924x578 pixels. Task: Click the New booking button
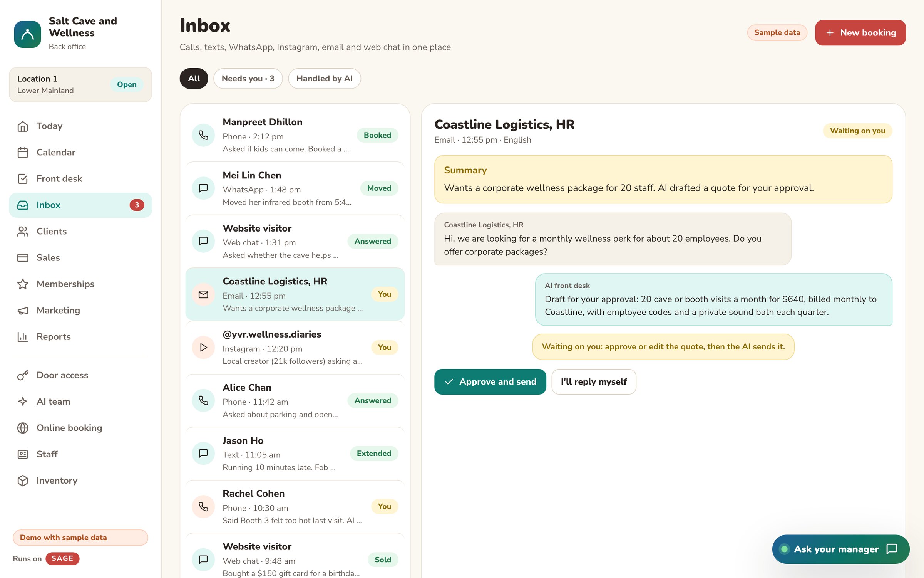click(x=860, y=33)
